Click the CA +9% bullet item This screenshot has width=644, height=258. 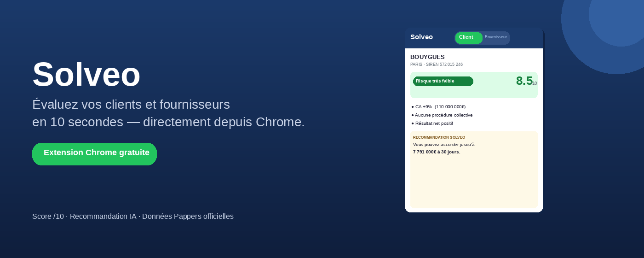tap(438, 107)
